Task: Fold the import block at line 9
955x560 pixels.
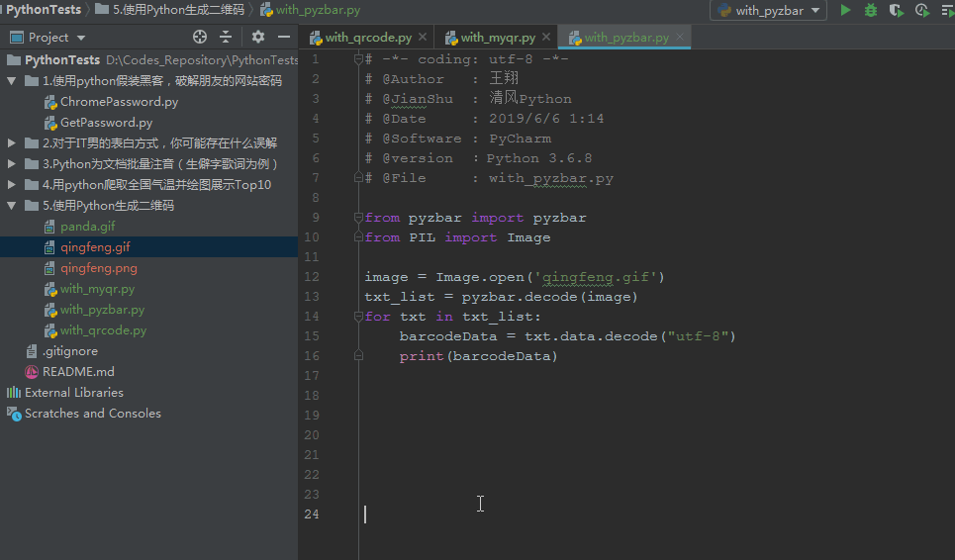Action: point(358,218)
